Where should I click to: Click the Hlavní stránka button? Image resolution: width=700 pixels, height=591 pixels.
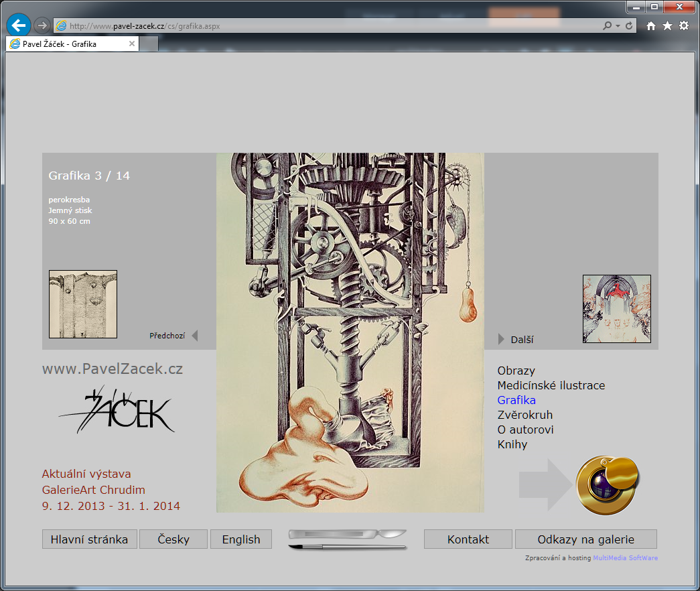89,539
